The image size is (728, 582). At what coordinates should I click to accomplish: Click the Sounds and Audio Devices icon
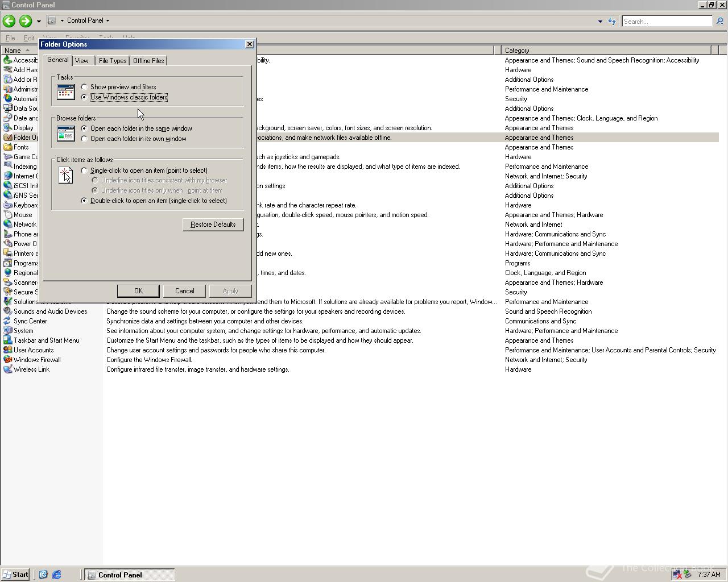7,311
